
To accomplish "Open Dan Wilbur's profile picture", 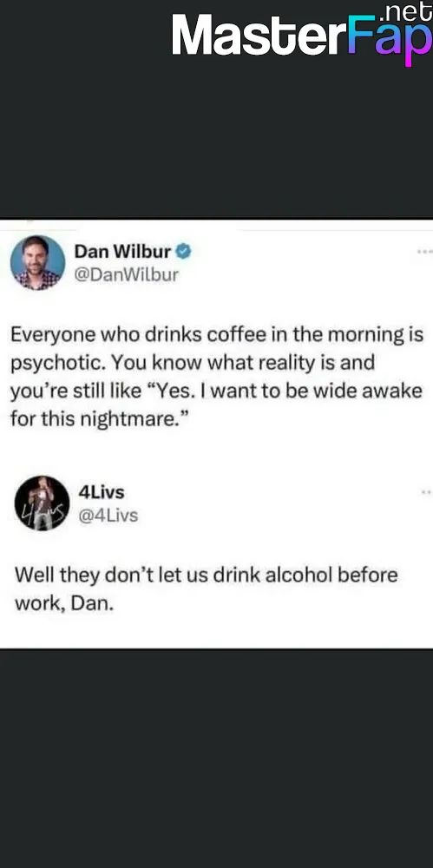I will point(37,262).
